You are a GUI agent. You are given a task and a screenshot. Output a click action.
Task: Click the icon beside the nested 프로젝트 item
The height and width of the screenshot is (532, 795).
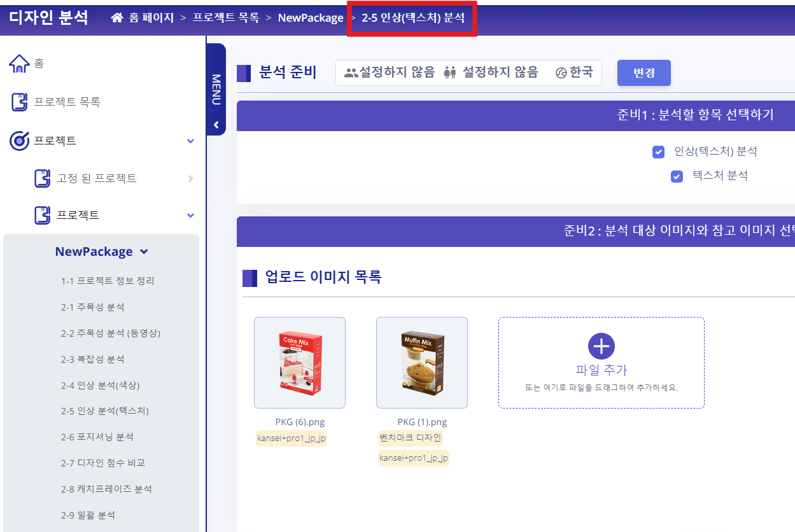coord(43,215)
